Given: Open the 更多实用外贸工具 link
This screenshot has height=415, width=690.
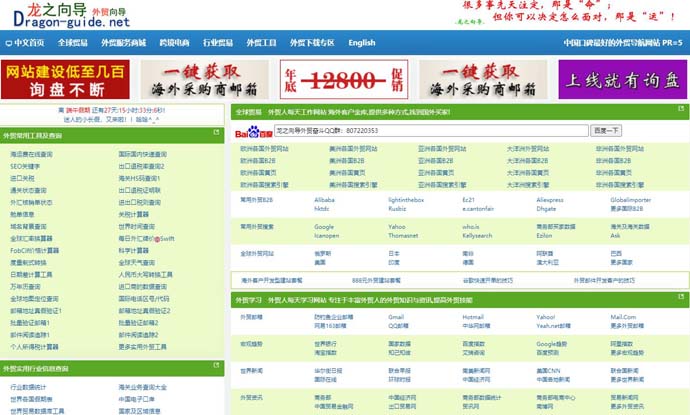Looking at the screenshot, I should click(142, 347).
